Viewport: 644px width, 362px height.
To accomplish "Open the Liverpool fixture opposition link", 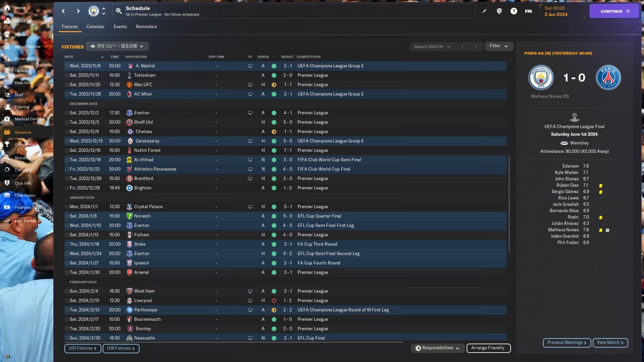I will (143, 301).
